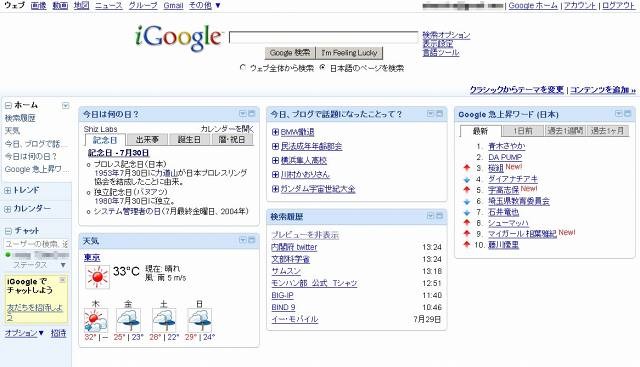Open menu icon of blog topics gadget

(430, 114)
